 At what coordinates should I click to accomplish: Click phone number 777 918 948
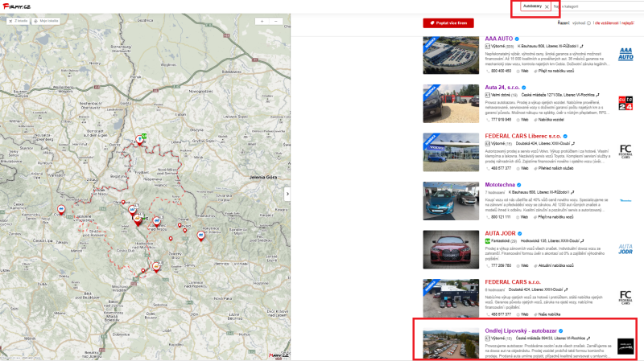click(x=501, y=120)
